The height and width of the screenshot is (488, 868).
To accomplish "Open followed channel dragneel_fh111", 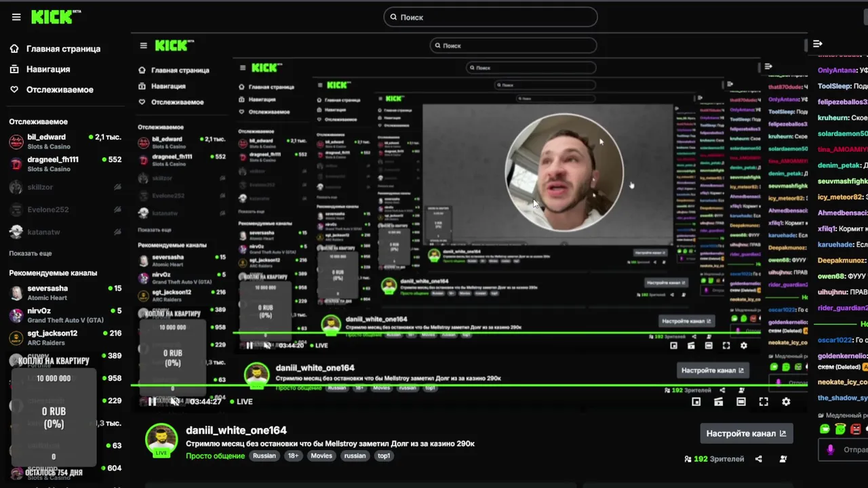I will coord(65,164).
